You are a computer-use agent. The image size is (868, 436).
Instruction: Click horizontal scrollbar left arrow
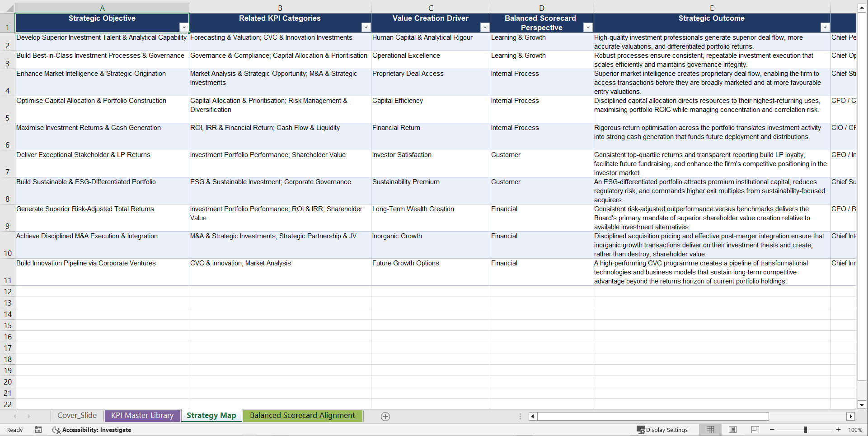[533, 416]
